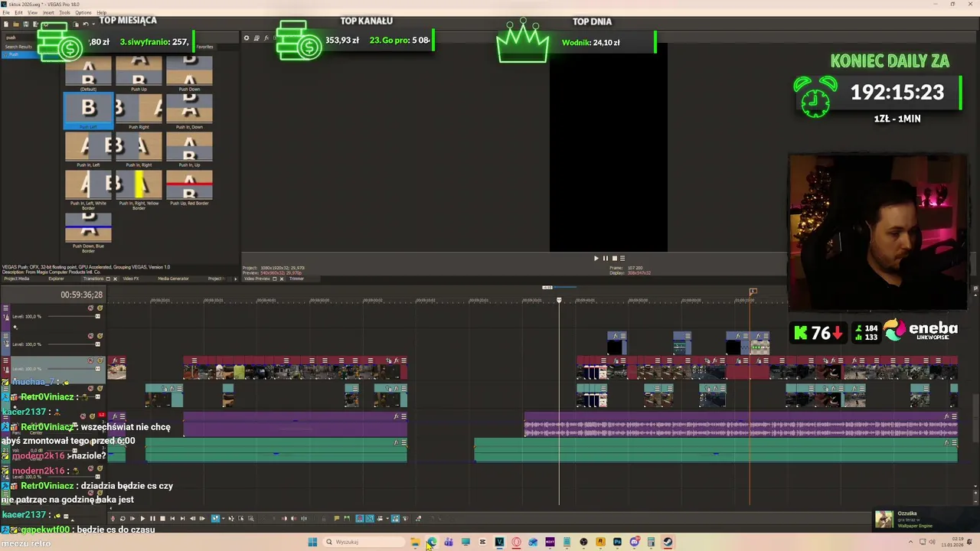Select the Push Down, Blue Border preset

pos(88,233)
